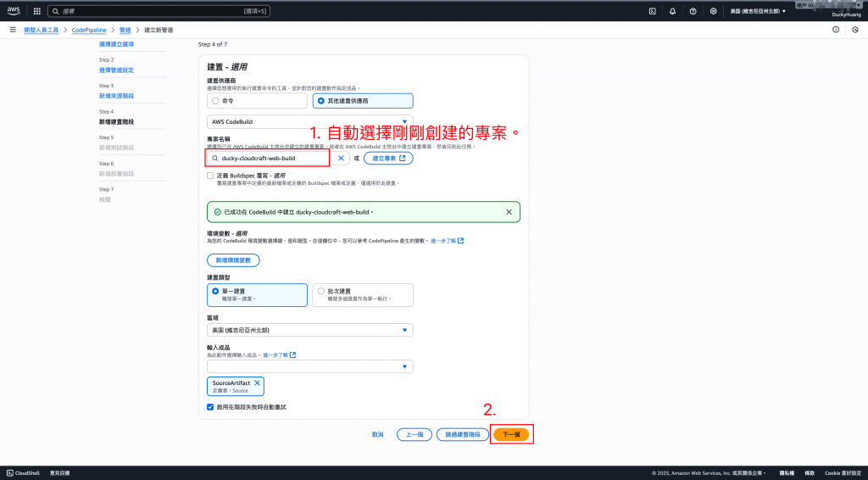Click the CloudShell icon in the footer
The width and height of the screenshot is (868, 480).
pyautogui.click(x=10, y=473)
